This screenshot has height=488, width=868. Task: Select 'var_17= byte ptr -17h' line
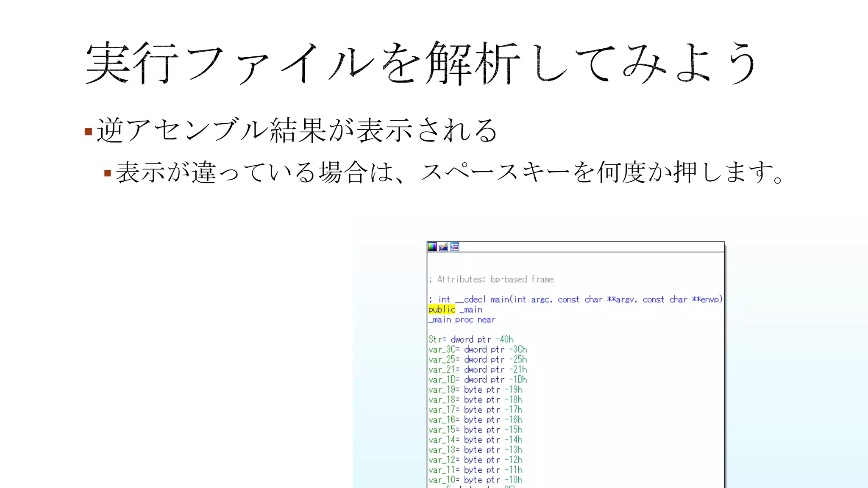476,410
